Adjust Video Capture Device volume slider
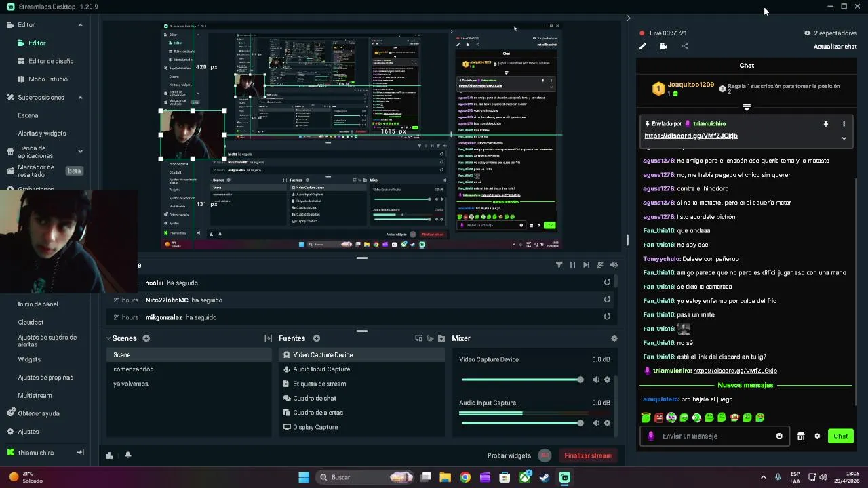The image size is (868, 488). tap(521, 380)
